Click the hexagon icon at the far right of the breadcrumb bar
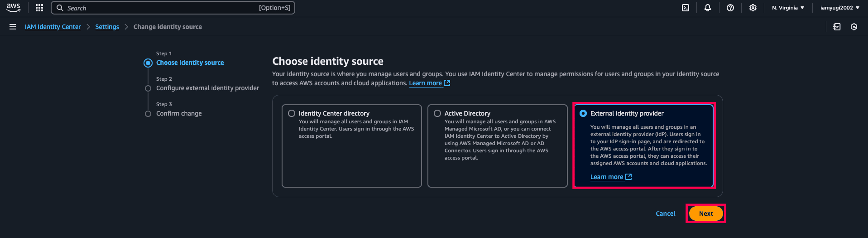 854,27
